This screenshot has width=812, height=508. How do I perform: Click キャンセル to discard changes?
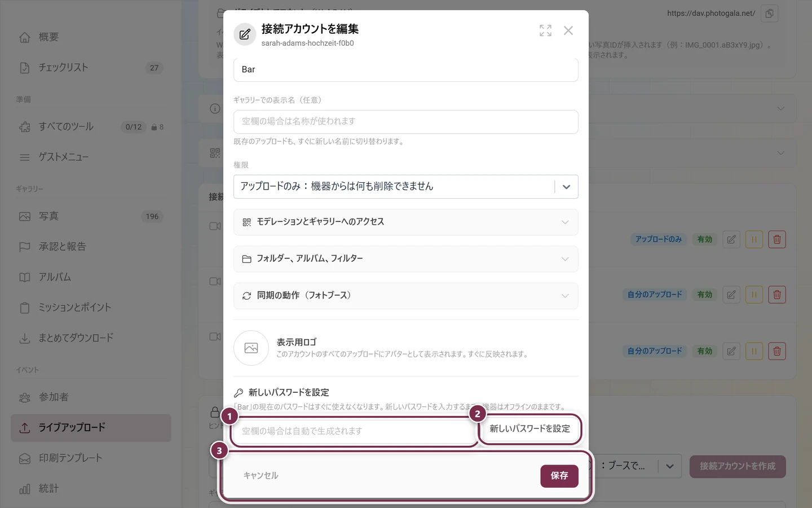[261, 476]
